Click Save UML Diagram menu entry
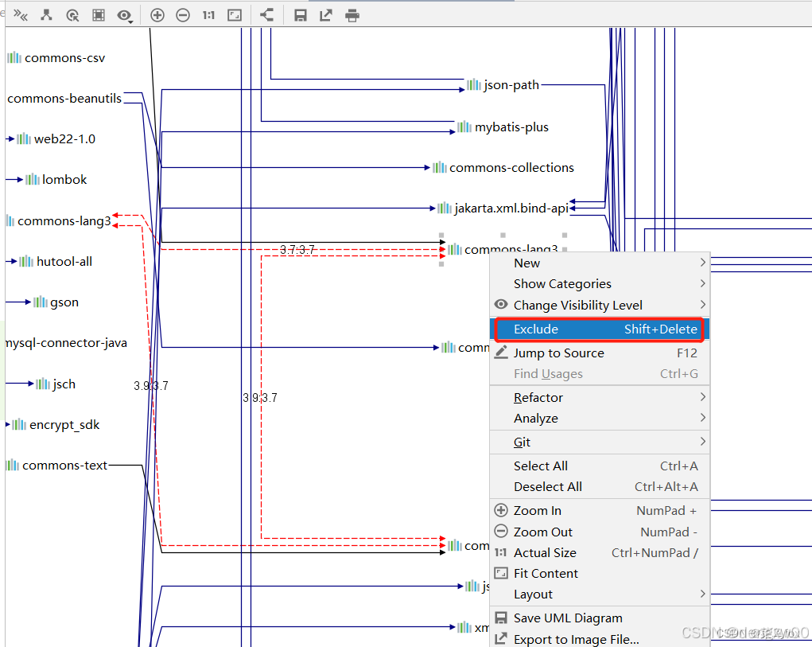The height and width of the screenshot is (647, 812). tap(600, 618)
